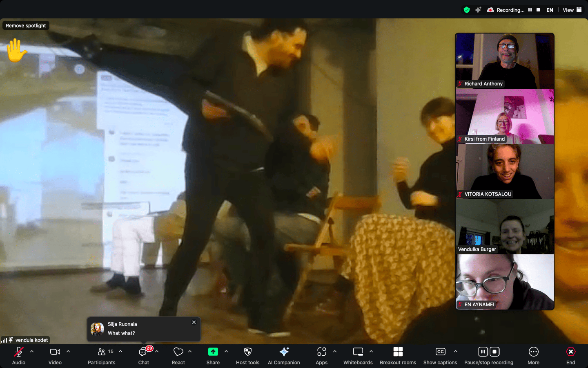Select Richard Anthony's video thumbnail

[x=505, y=61]
